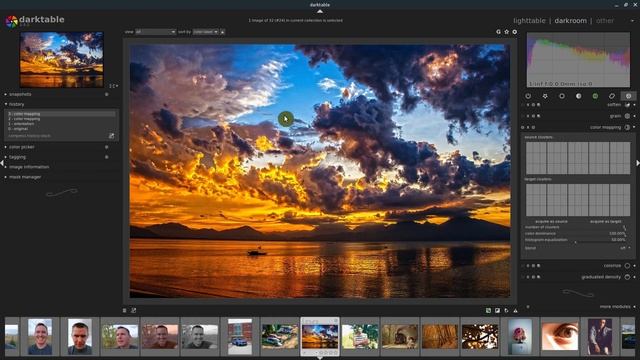Screen dimensions: 640x360
Task: Collapse right panel with right edge arrow
Action: pos(638,163)
